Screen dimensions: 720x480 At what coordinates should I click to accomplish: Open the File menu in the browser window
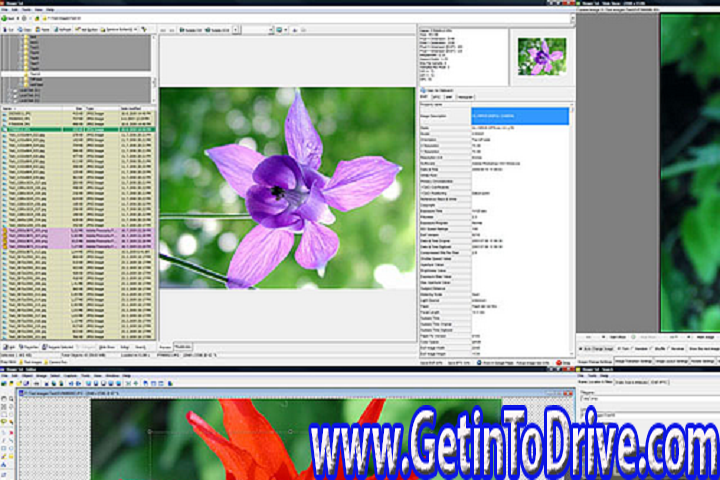tap(5, 10)
